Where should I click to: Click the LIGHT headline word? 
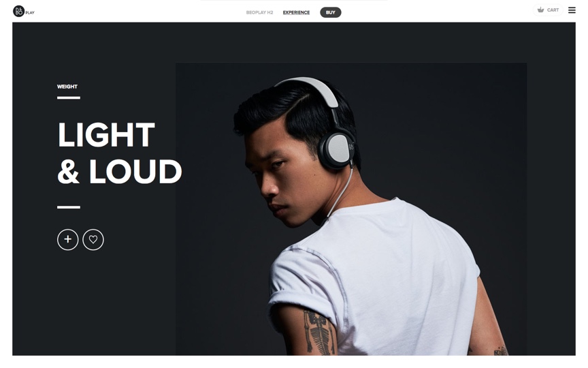point(106,135)
